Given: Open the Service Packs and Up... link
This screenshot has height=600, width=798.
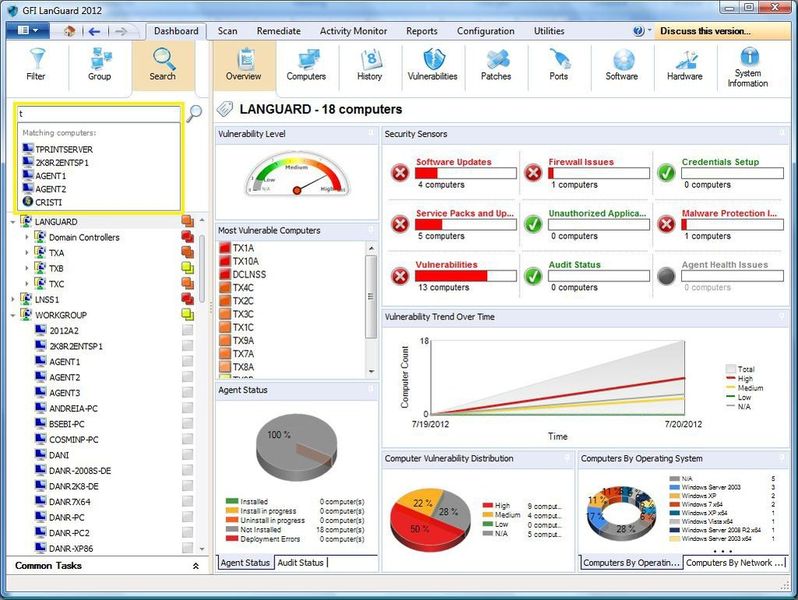Looking at the screenshot, I should click(x=465, y=213).
